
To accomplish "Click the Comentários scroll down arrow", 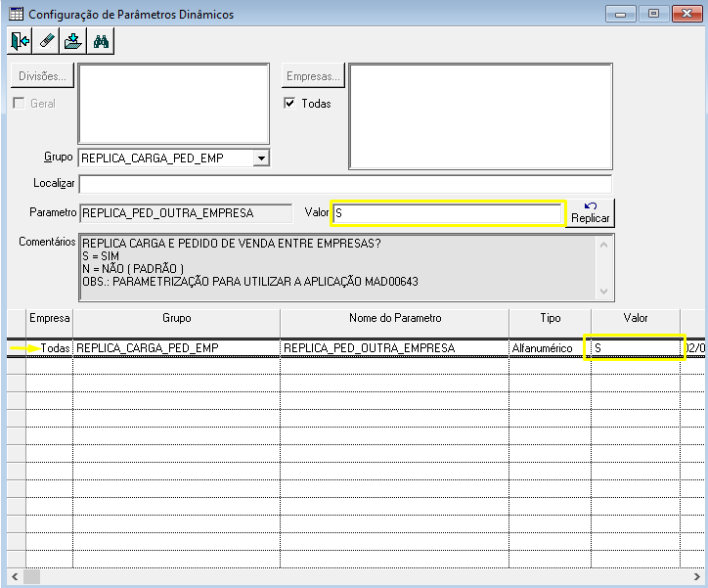I will coord(603,292).
